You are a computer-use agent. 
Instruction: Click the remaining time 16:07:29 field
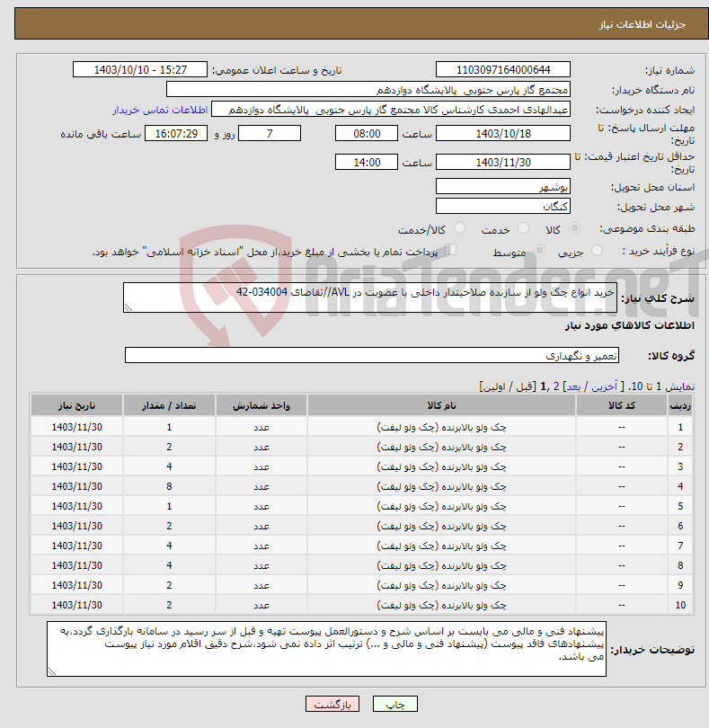pos(176,133)
